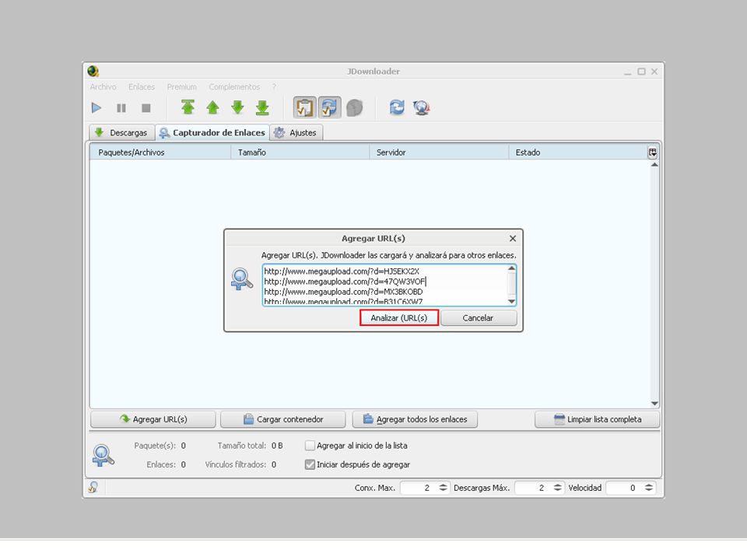The image size is (747, 560).
Task: Click the magnifier icon in Agregar URL dialog
Action: pos(241,278)
